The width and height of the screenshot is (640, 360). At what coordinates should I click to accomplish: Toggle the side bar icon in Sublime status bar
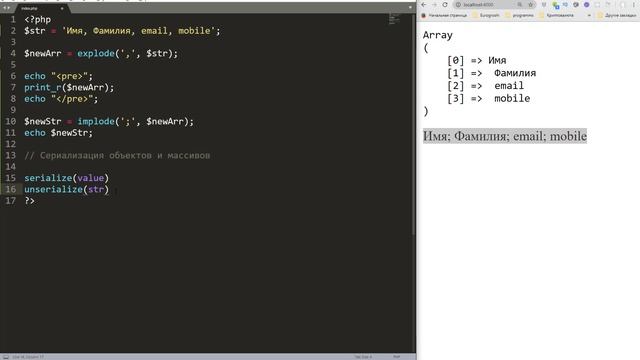click(x=6, y=357)
